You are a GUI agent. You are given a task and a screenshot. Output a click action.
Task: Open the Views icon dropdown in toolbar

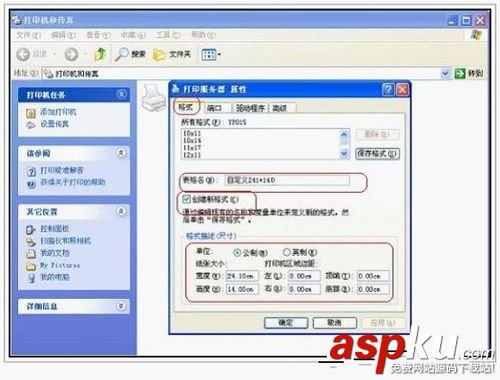click(211, 54)
